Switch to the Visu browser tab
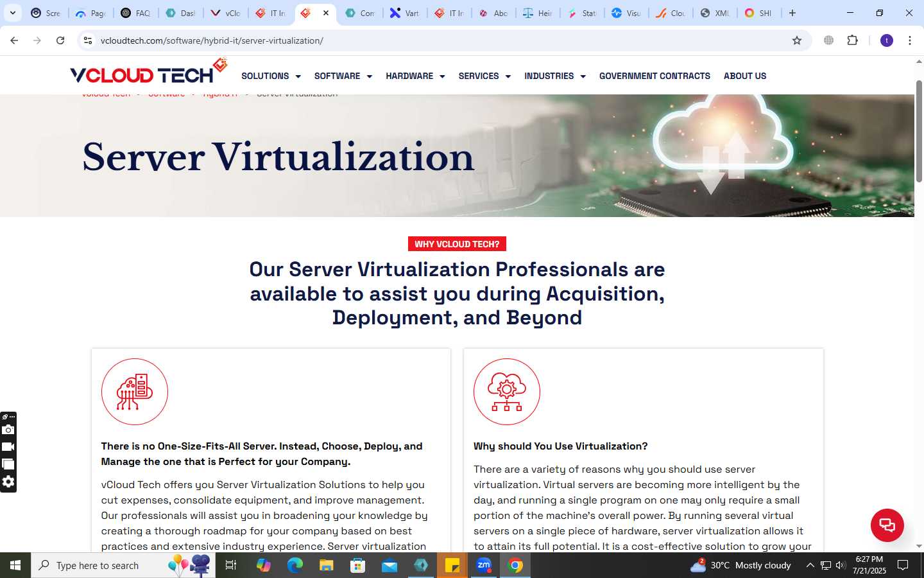Image resolution: width=924 pixels, height=578 pixels. point(626,13)
